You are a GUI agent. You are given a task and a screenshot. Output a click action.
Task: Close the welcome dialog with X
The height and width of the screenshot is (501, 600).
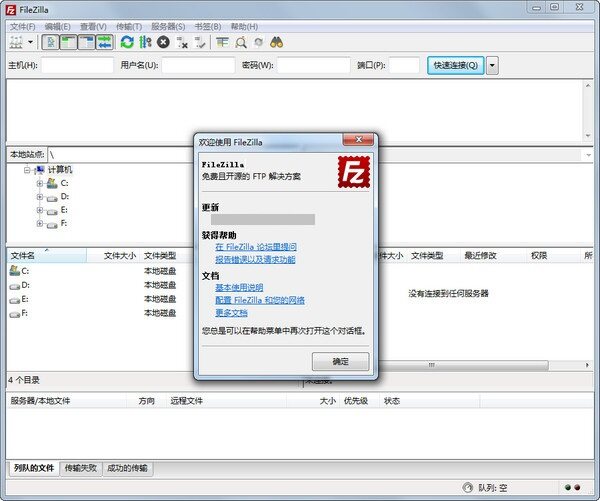[359, 140]
